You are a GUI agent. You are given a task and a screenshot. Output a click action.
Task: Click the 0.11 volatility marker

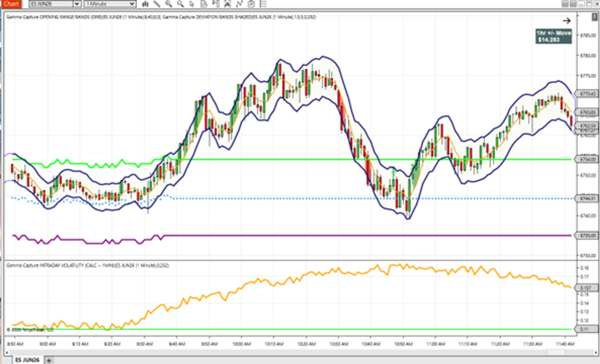[x=587, y=329]
